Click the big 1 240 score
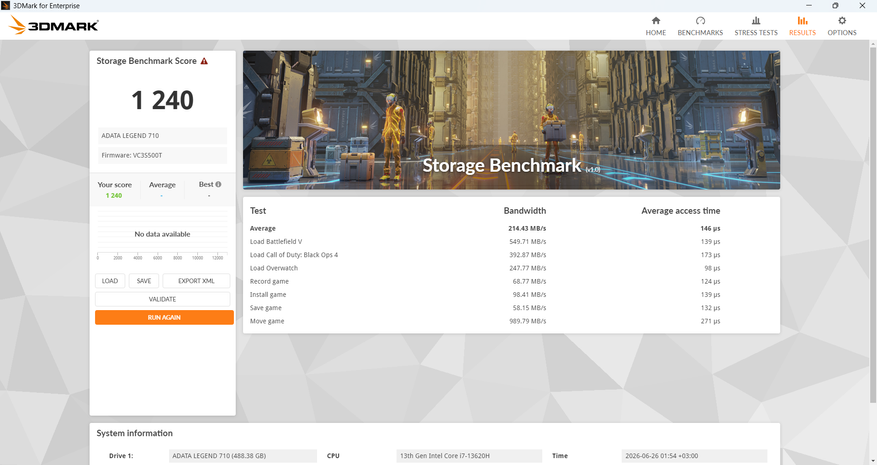The image size is (877, 465). (163, 100)
